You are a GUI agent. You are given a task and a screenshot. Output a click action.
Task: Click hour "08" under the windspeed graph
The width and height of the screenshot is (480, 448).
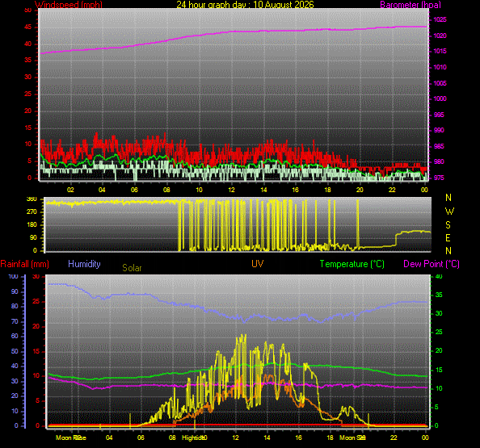click(x=166, y=190)
